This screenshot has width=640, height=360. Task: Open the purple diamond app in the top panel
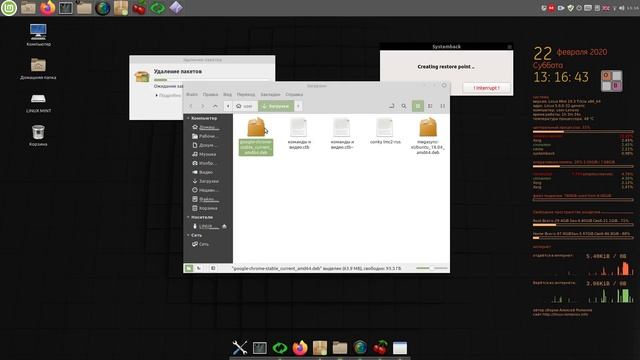[176, 8]
